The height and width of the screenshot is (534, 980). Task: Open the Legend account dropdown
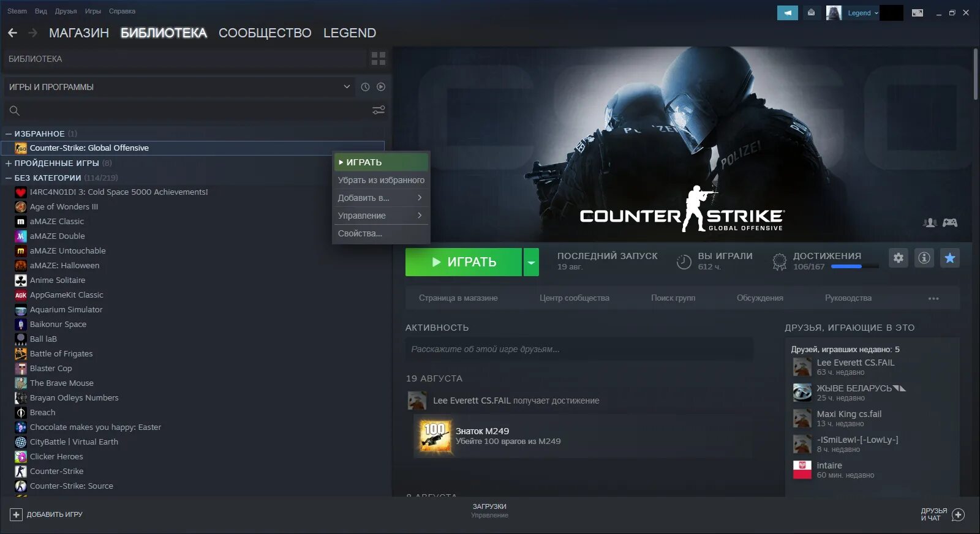point(863,13)
